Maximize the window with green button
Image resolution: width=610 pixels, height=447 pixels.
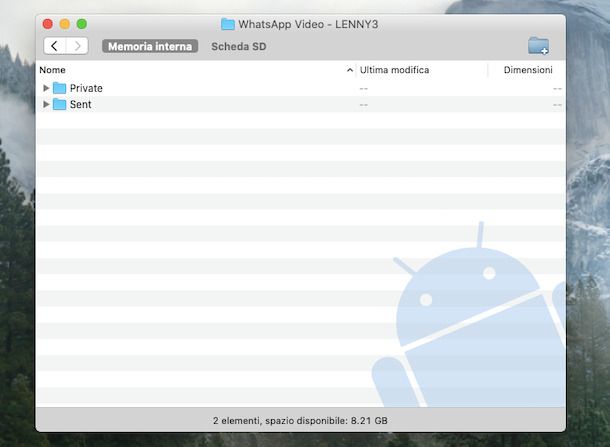pyautogui.click(x=82, y=24)
